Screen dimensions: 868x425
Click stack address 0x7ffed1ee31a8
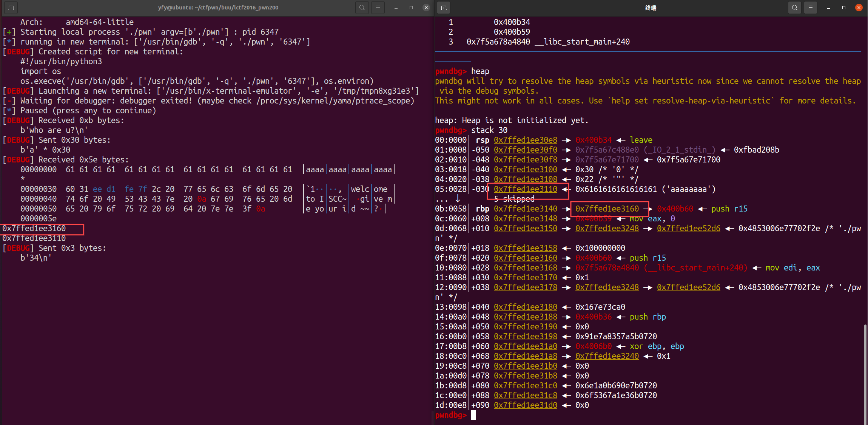coord(526,356)
